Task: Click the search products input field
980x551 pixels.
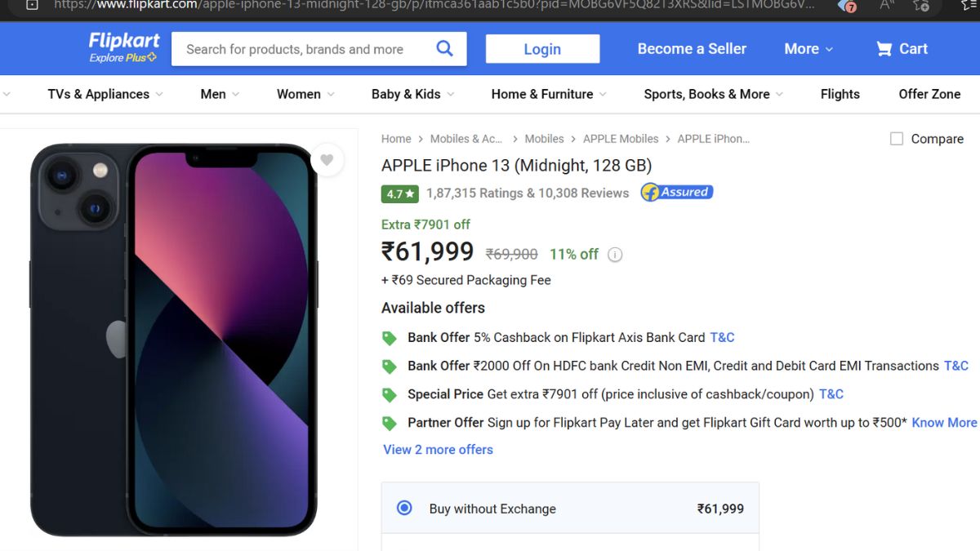Action: pyautogui.click(x=302, y=49)
